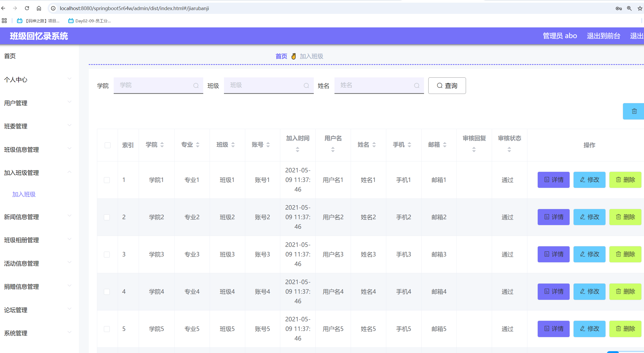Click 删除 for row 学院1
Image resolution: width=644 pixels, height=353 pixels.
[625, 180]
